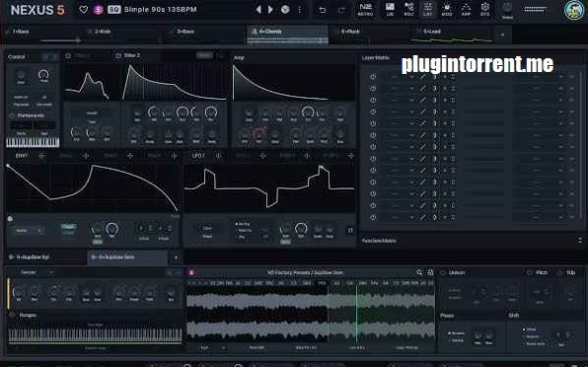588x367 pixels.
Task: Open the ARP arpeggiator page
Action: coord(466,9)
